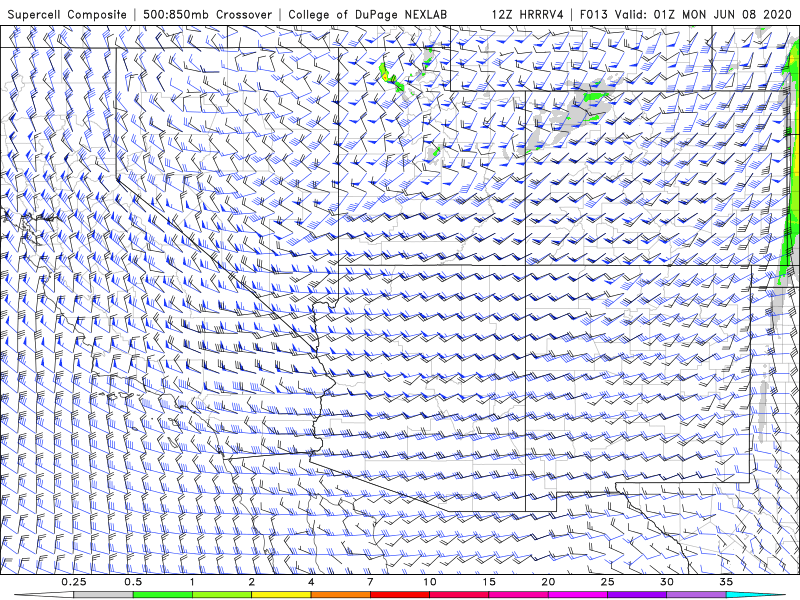The height and width of the screenshot is (600, 800).
Task: Click the '12Z HRRRV4' model run label
Action: tap(528, 14)
